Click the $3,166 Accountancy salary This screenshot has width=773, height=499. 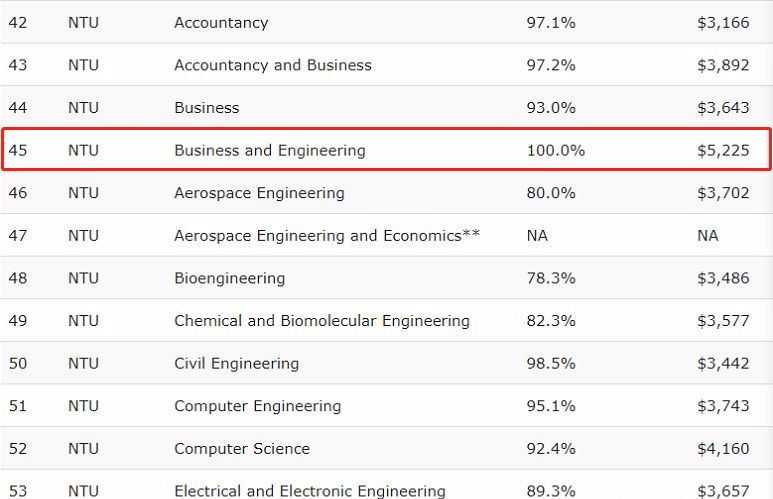[722, 22]
